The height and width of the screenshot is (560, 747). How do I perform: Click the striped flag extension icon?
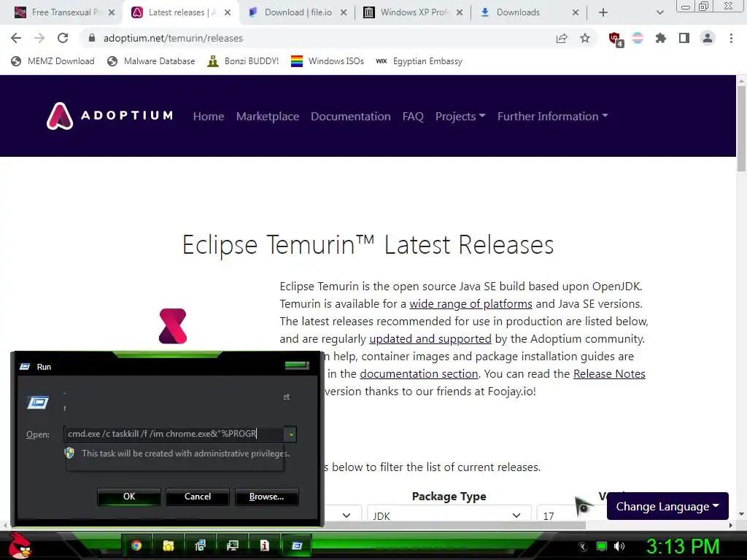point(638,38)
